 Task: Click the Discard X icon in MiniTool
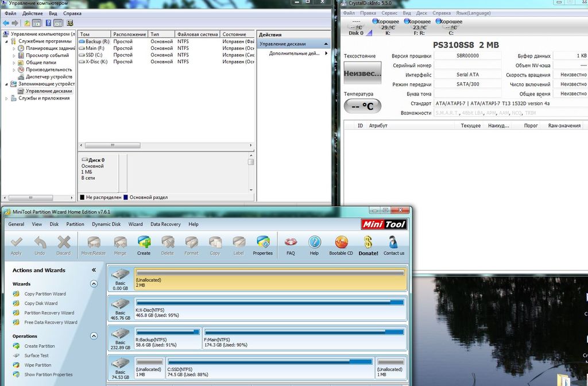[x=63, y=243]
